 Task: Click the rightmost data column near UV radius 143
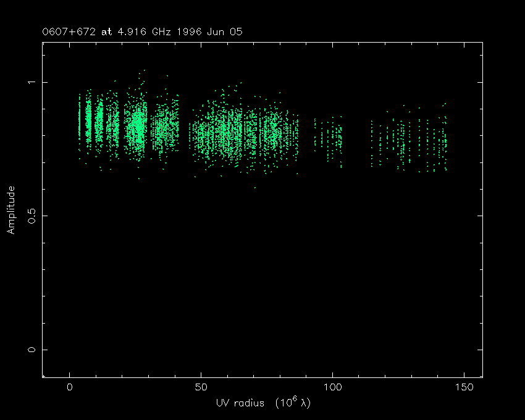click(x=445, y=142)
